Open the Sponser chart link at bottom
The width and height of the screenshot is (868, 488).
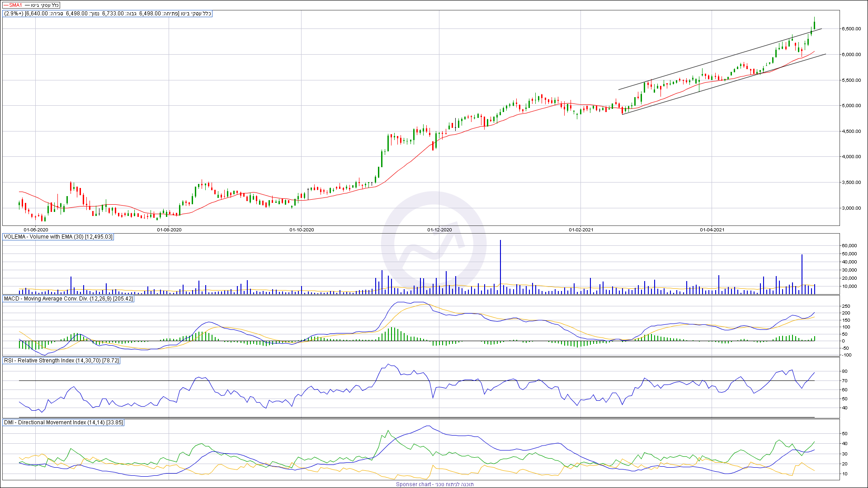[x=434, y=484]
